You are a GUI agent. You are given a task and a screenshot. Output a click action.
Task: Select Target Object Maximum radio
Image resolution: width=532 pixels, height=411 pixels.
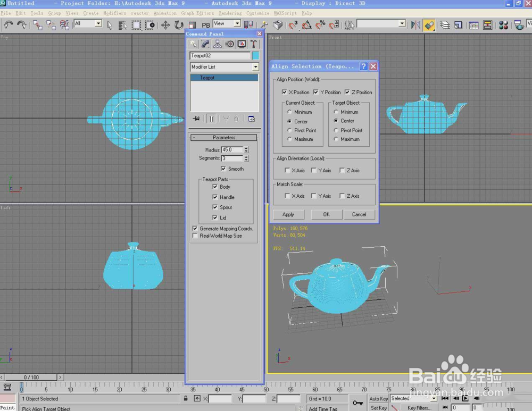[x=336, y=139]
